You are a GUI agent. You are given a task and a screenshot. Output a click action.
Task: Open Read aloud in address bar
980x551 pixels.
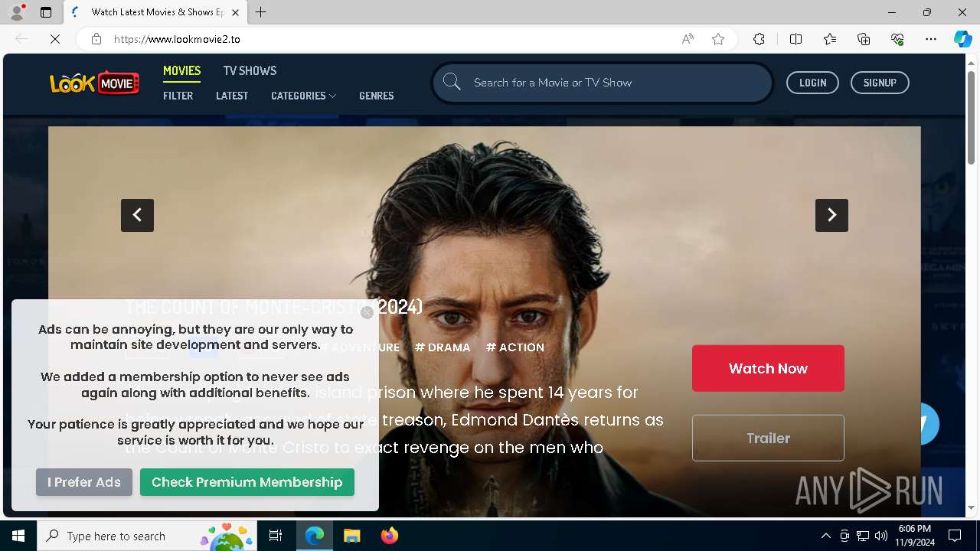click(688, 39)
